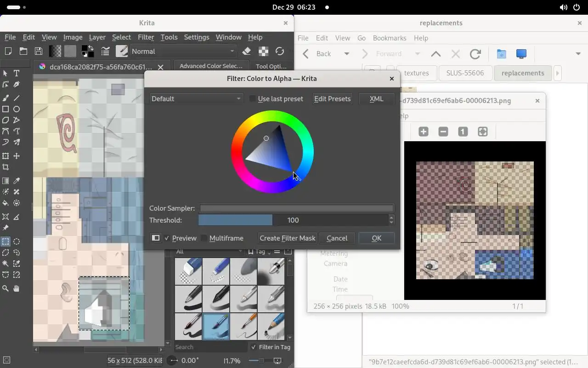The height and width of the screenshot is (368, 588).
Task: Open the file manager toolbar overflow arrow
Action: click(578, 54)
